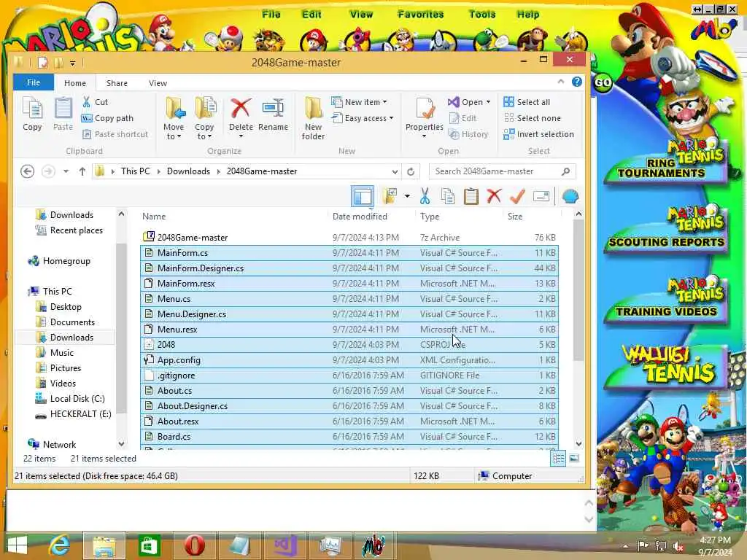Click the file list vertical scrollbar
The height and width of the screenshot is (560, 747).
[578, 289]
